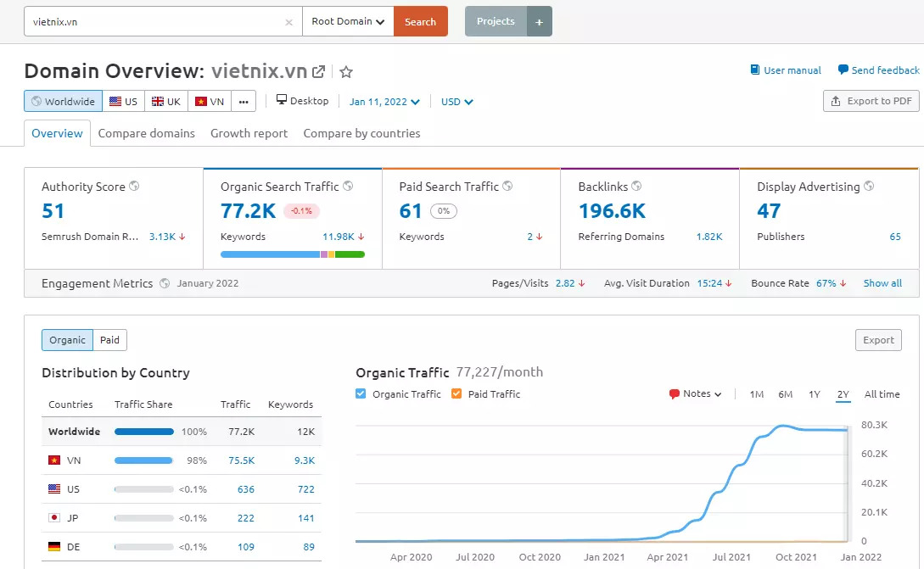
Task: Click the chart Export button
Action: tap(878, 340)
